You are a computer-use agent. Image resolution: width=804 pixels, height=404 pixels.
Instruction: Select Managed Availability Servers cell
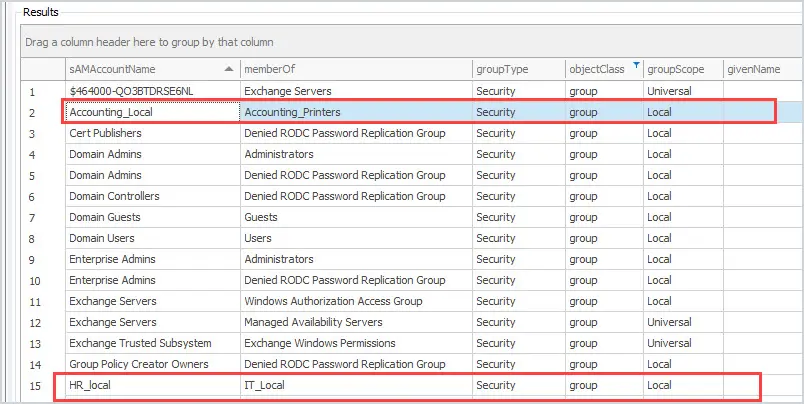coord(356,322)
